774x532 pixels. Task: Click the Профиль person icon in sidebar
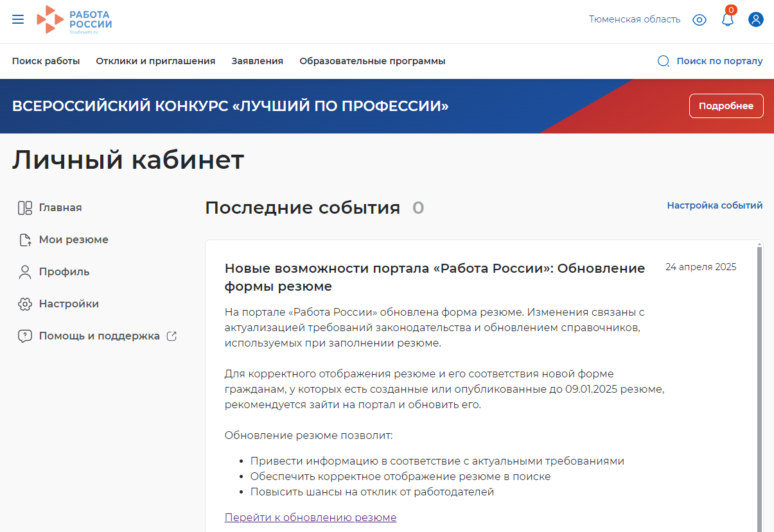pyautogui.click(x=25, y=272)
